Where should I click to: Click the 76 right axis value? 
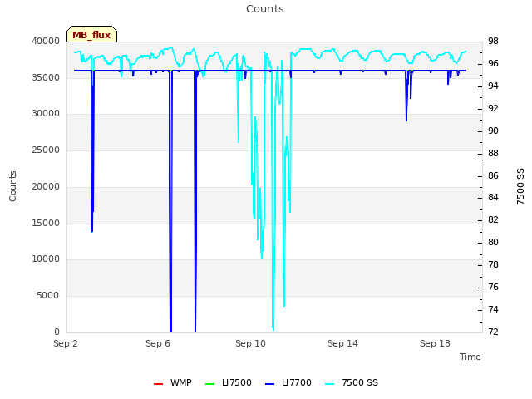[493, 287]
